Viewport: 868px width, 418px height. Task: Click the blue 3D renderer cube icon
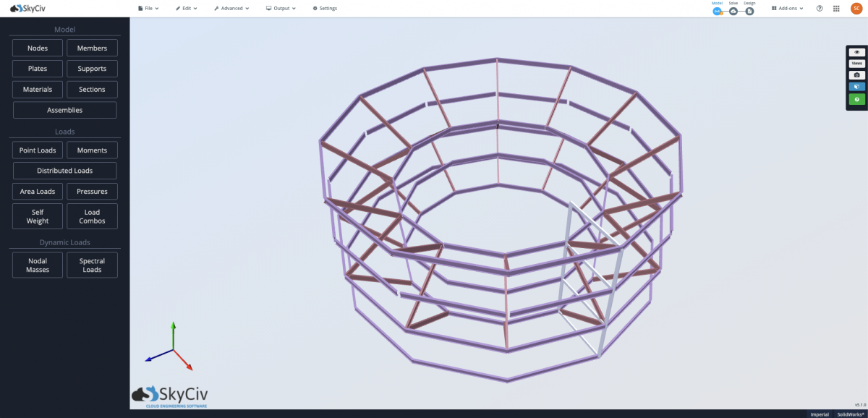coord(856,87)
